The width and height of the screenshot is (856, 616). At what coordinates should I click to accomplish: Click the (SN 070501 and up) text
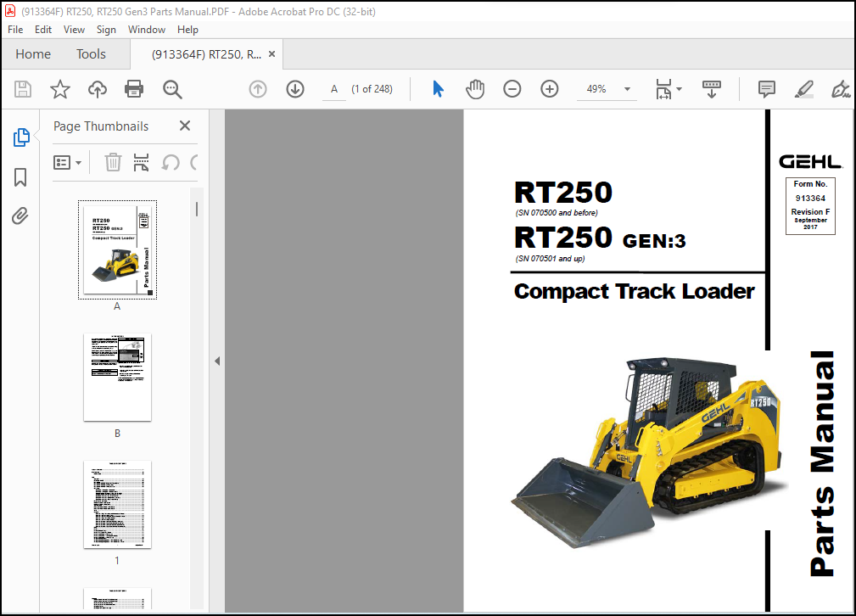(x=550, y=259)
